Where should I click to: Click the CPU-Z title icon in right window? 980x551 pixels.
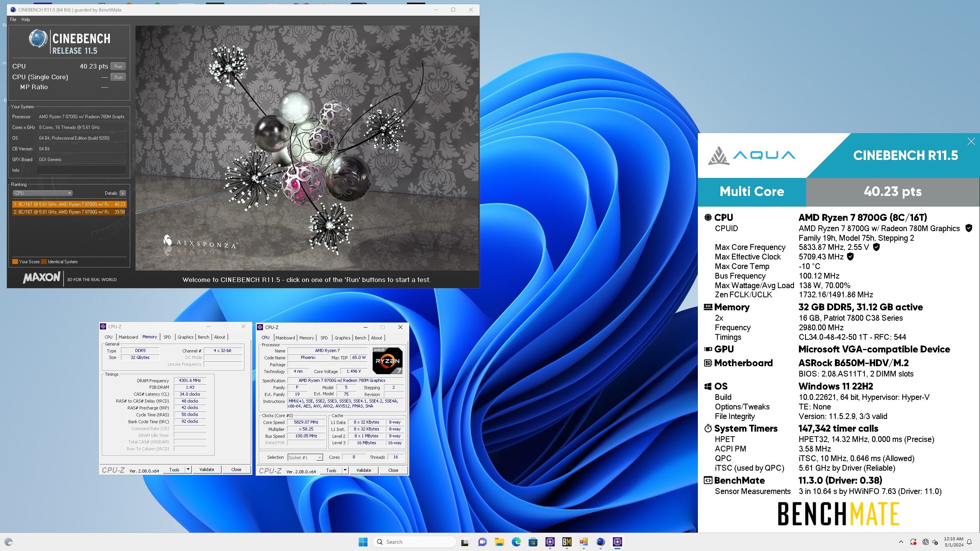(260, 327)
